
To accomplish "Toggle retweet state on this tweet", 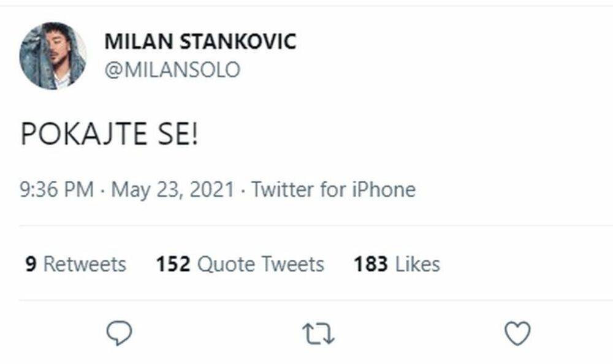I will click(x=319, y=332).
